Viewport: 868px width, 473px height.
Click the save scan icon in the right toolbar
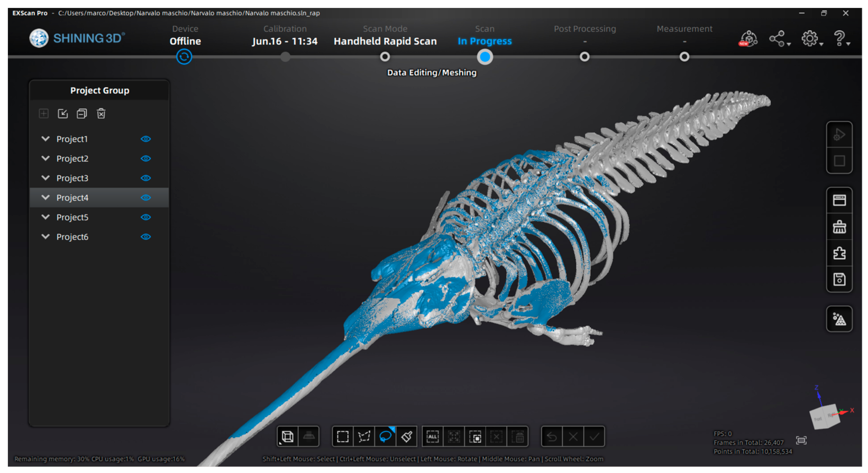click(x=839, y=279)
